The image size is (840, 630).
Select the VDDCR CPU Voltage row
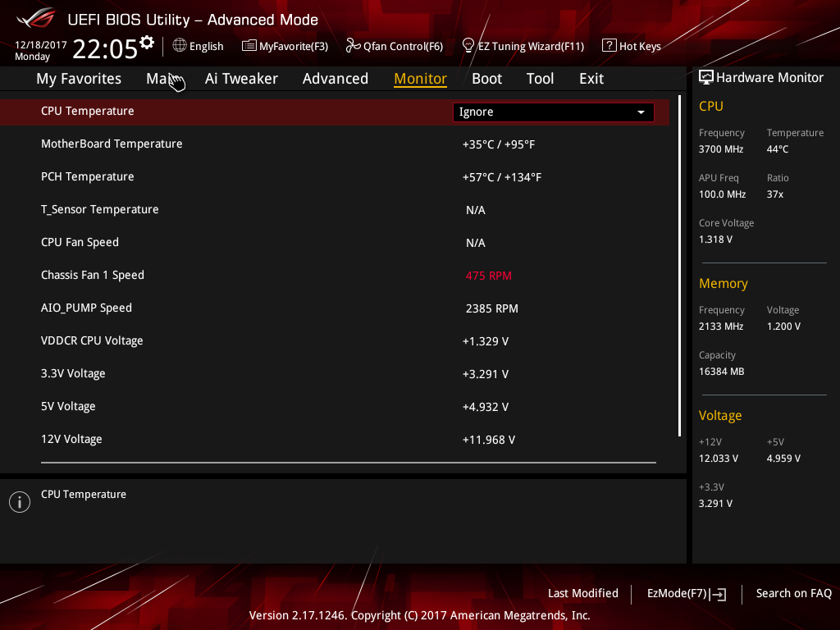click(x=335, y=340)
